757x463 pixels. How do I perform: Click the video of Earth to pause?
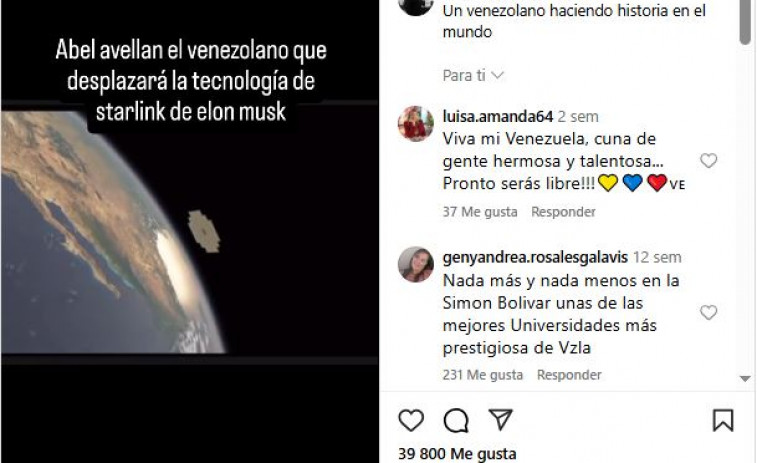(190, 232)
